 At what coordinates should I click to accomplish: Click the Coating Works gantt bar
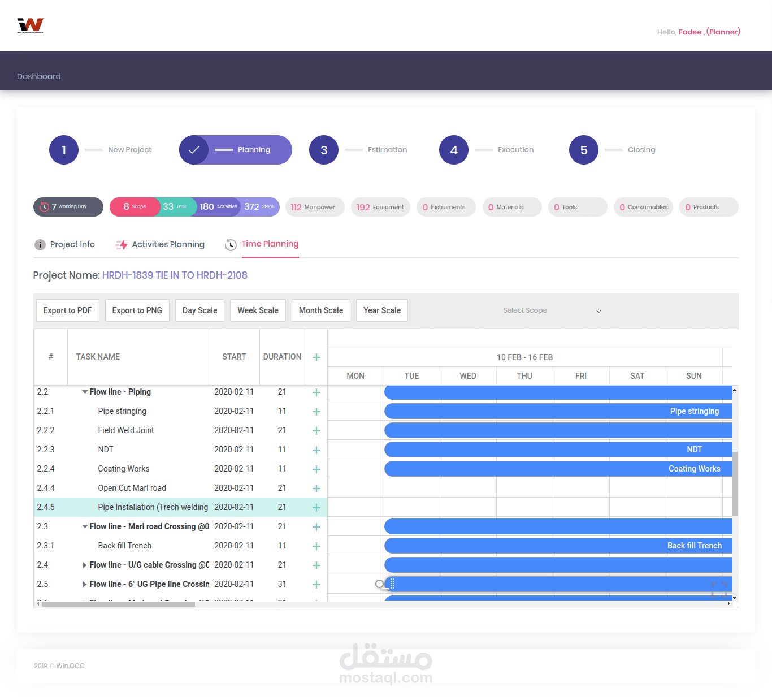tap(558, 469)
